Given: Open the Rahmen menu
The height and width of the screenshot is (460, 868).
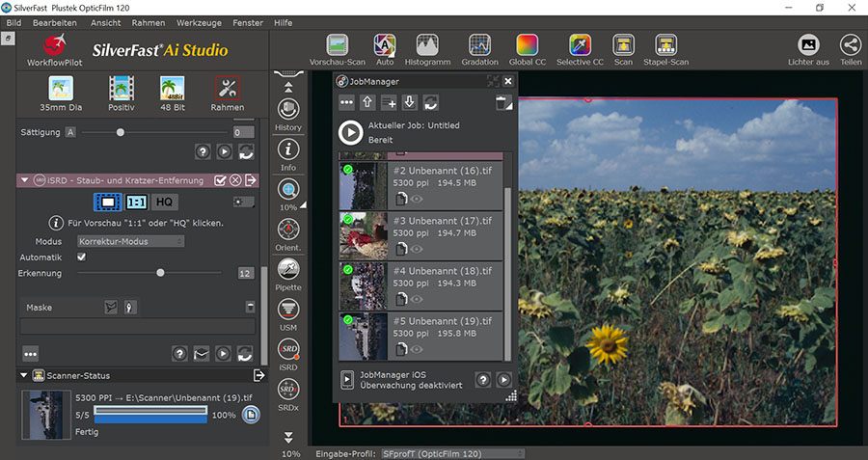Looking at the screenshot, I should (x=149, y=22).
